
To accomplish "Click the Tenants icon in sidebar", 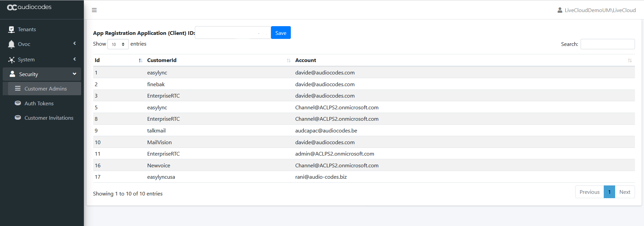I will (11, 30).
